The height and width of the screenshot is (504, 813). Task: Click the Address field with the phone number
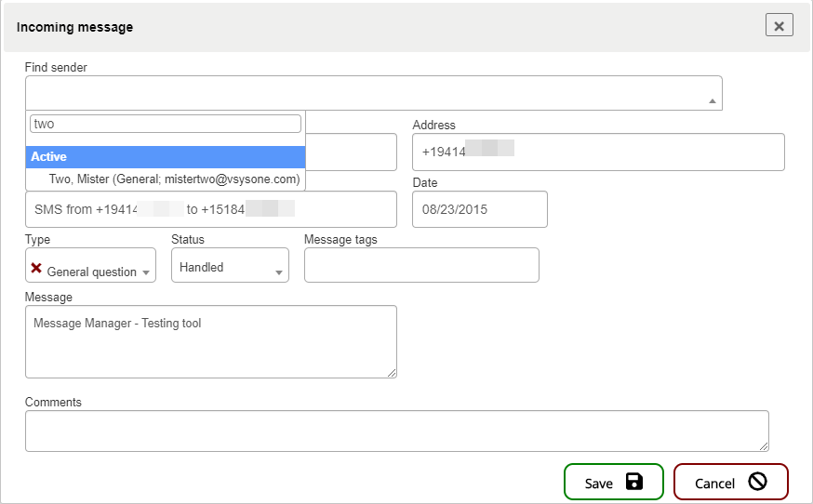(x=597, y=152)
